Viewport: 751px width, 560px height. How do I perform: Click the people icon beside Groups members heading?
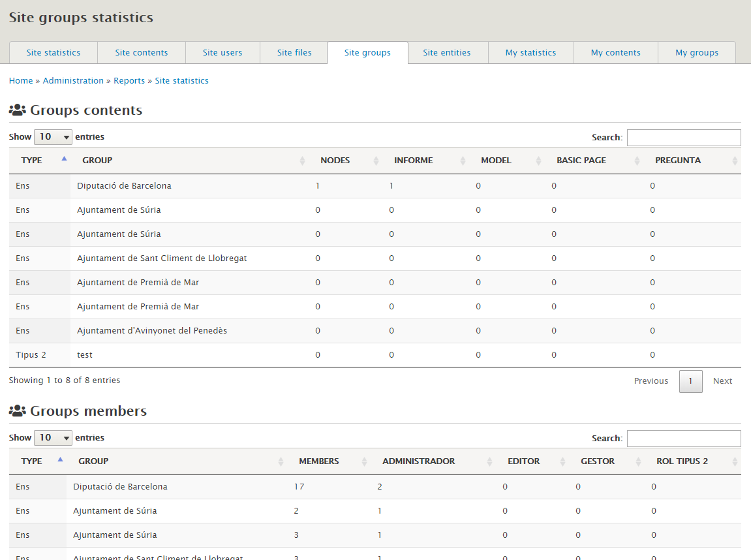click(x=17, y=411)
